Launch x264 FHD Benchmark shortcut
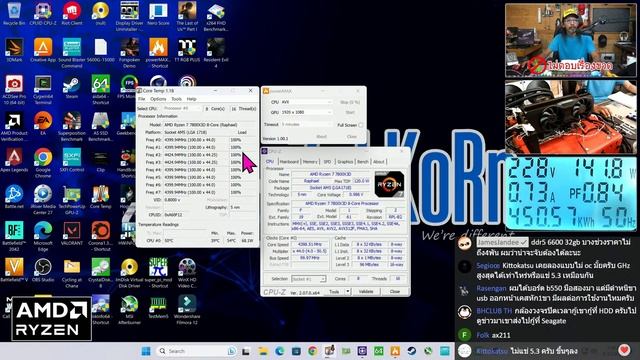The height and width of the screenshot is (360, 640). (216, 17)
